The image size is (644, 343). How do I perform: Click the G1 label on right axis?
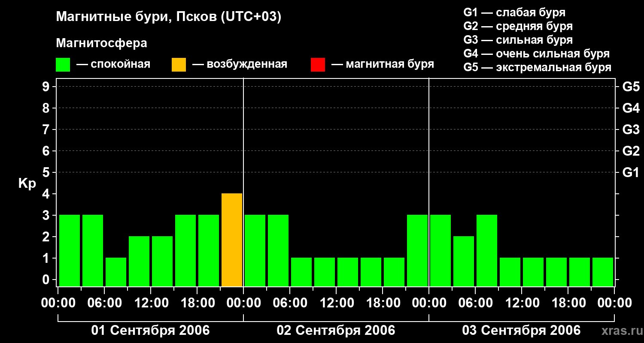click(x=631, y=173)
